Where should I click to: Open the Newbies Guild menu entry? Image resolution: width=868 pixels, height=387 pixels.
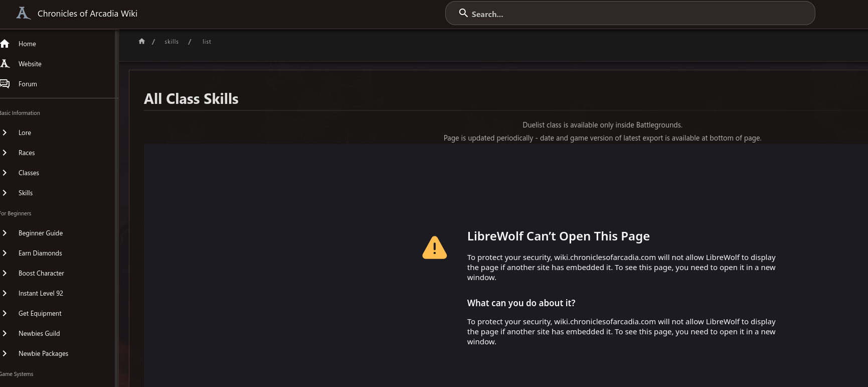click(39, 333)
